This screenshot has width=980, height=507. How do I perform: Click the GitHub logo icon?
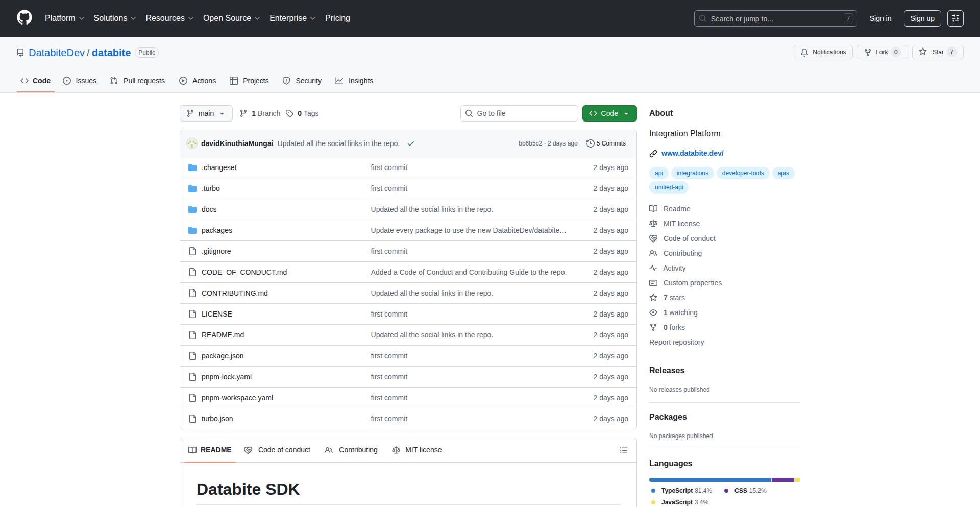tap(24, 18)
